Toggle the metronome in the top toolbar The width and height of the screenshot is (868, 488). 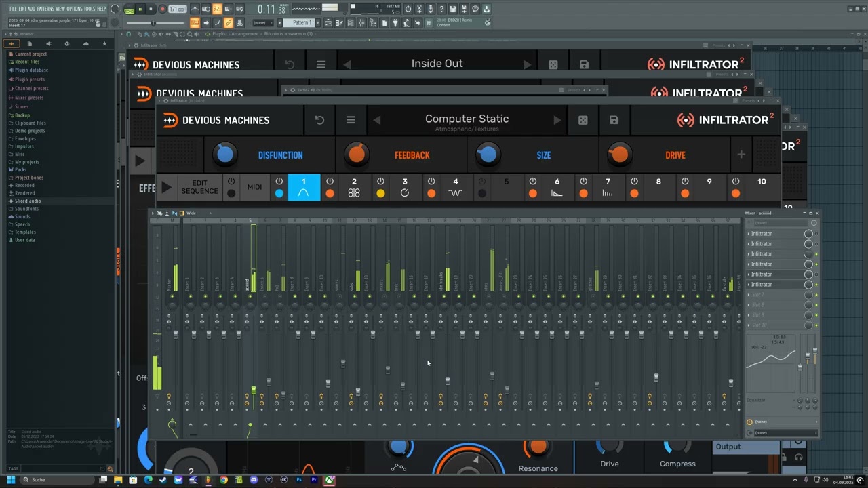pyautogui.click(x=195, y=9)
